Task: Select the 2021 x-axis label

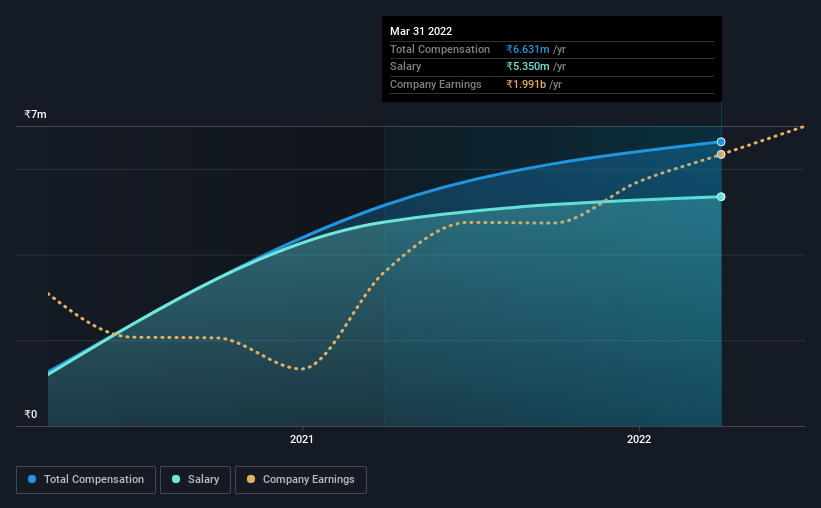Action: click(302, 439)
